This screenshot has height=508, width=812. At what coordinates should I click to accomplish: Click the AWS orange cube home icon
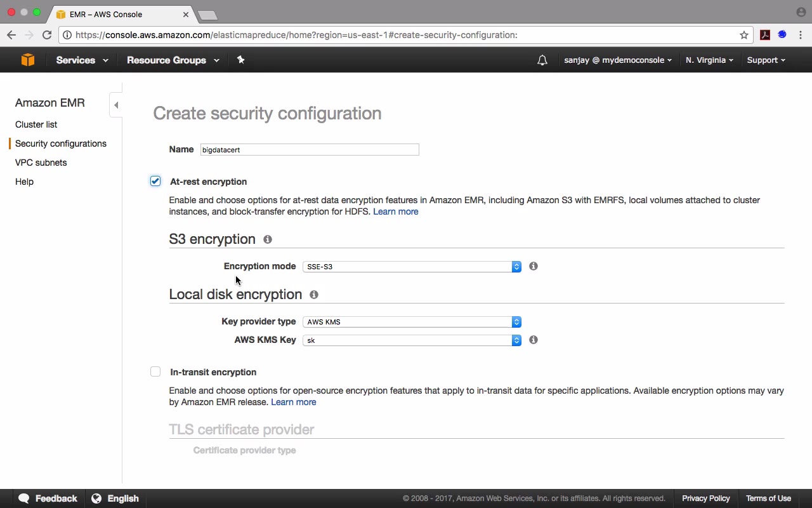(x=27, y=60)
